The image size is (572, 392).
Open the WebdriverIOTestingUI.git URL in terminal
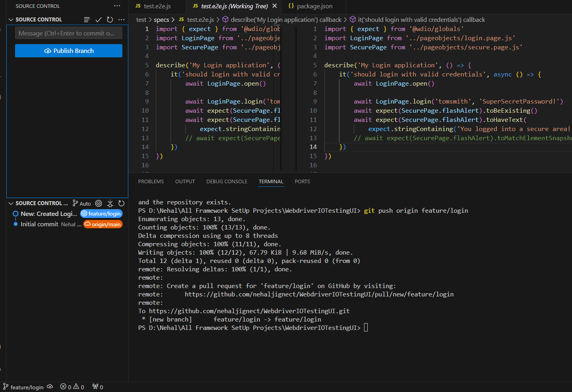[x=249, y=311]
